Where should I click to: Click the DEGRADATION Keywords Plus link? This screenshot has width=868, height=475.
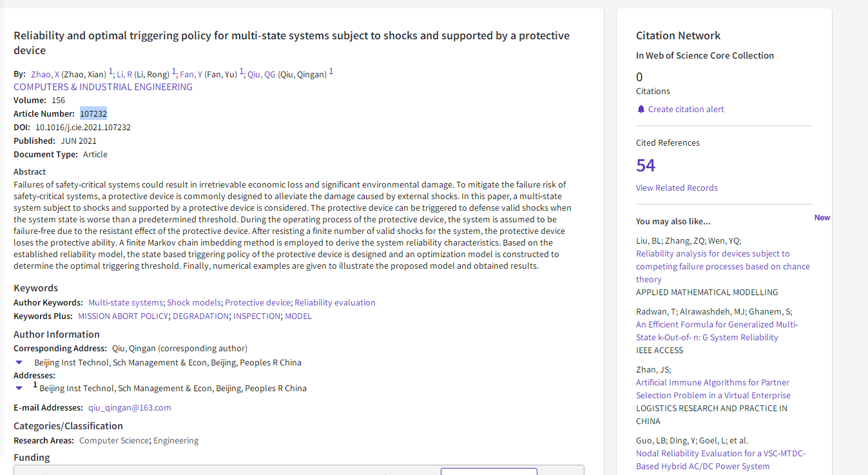200,316
